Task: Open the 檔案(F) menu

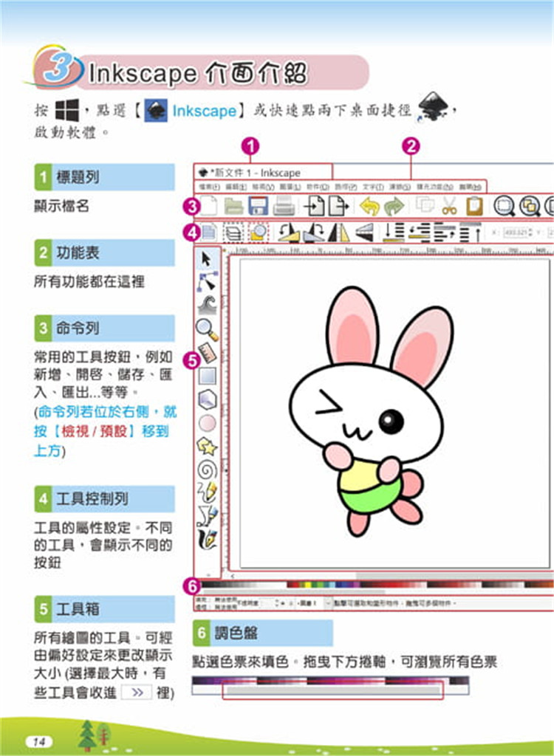Action: pyautogui.click(x=209, y=187)
